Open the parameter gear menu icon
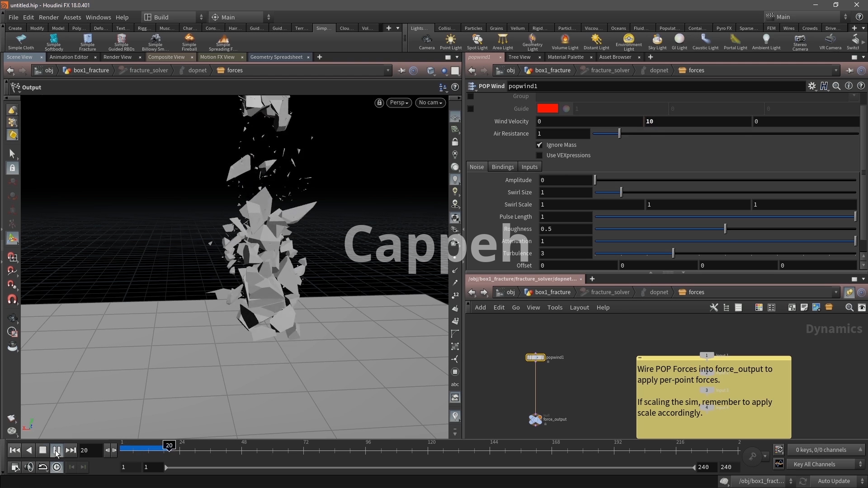The width and height of the screenshot is (868, 488). (x=812, y=86)
